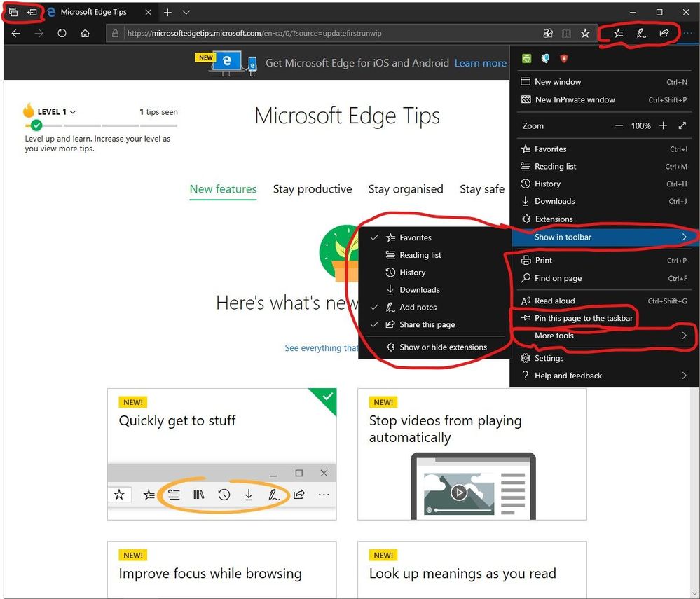Viewport: 700px width, 599px height.
Task: Open Look up meanings as you read card
Action: tap(472, 570)
